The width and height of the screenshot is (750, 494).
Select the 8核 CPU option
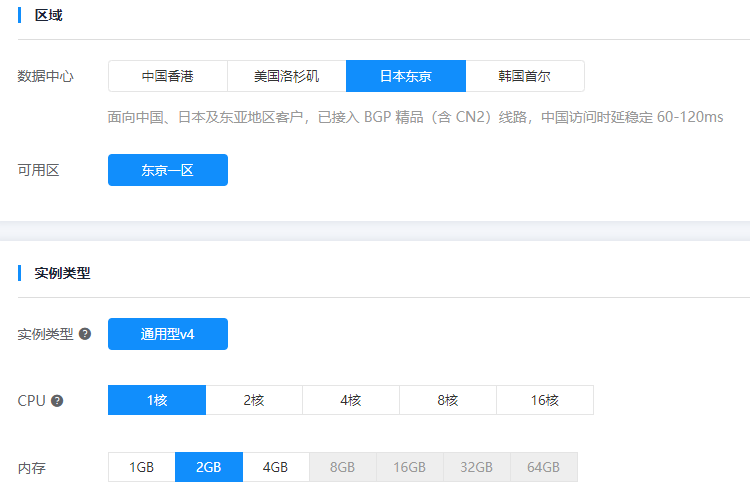448,400
